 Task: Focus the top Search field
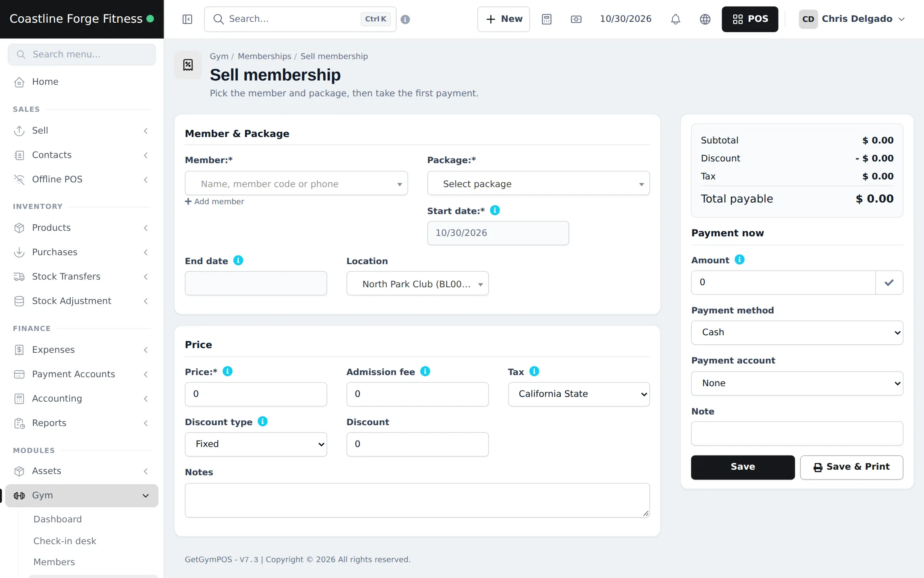tap(300, 19)
